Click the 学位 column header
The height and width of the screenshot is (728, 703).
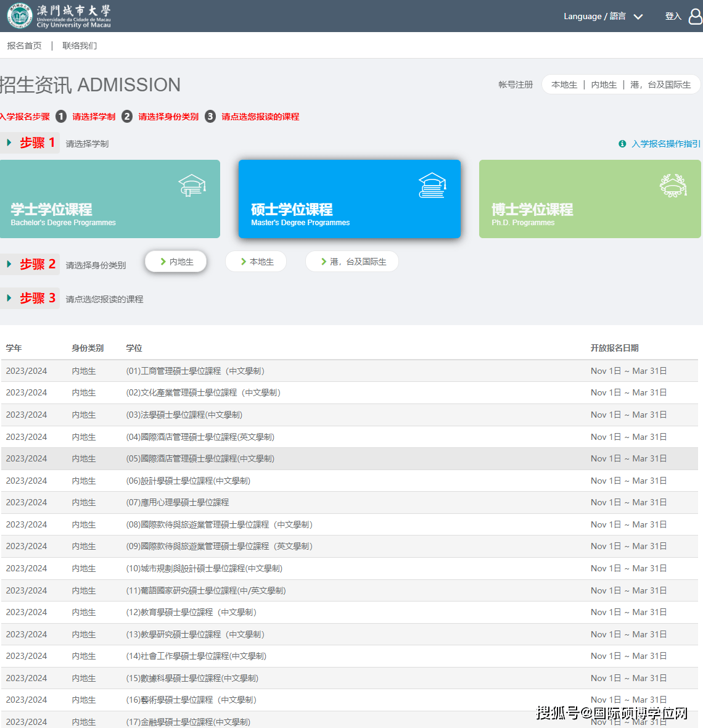click(134, 348)
